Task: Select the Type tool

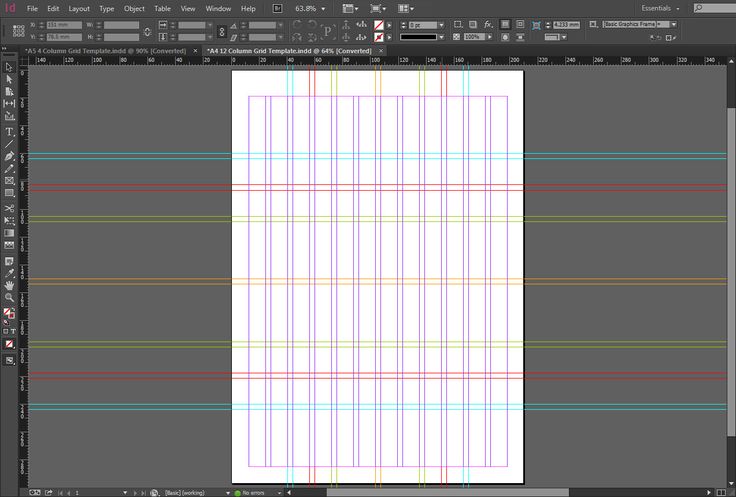Action: click(9, 131)
